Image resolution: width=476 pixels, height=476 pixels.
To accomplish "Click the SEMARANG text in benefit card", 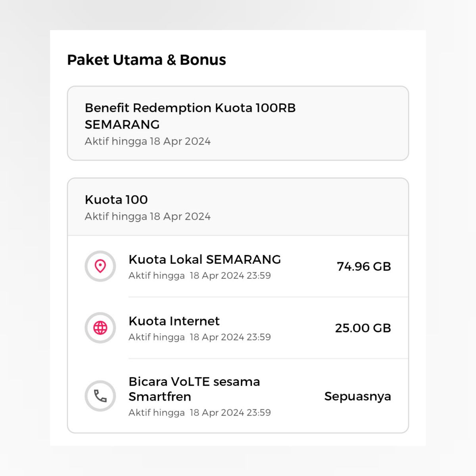I will click(122, 125).
